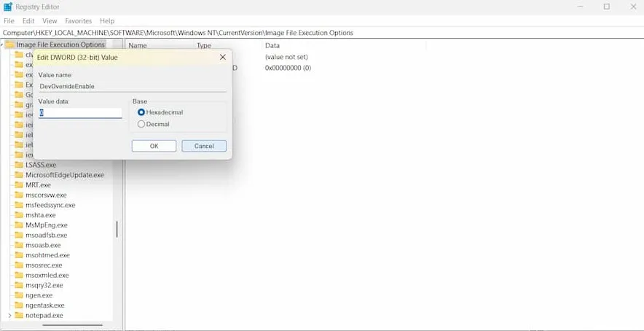Click the tree pane vertical scrollbar thumb
Image resolution: width=644 pixels, height=331 pixels.
click(117, 229)
